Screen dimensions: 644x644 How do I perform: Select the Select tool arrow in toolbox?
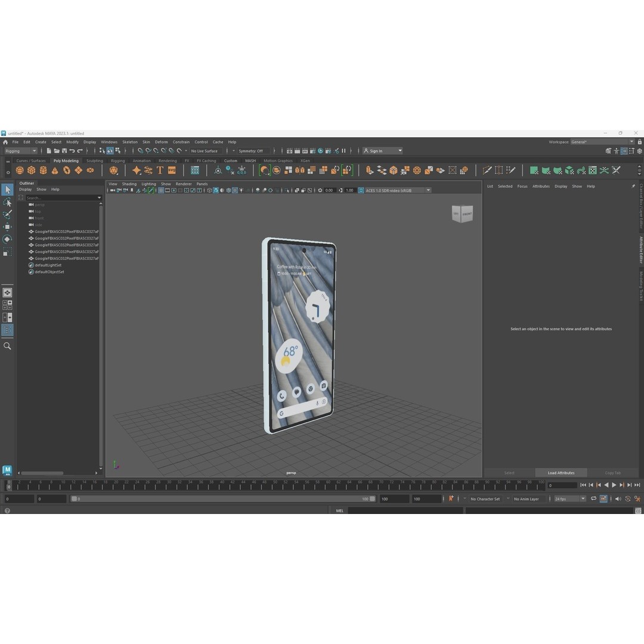pyautogui.click(x=7, y=190)
